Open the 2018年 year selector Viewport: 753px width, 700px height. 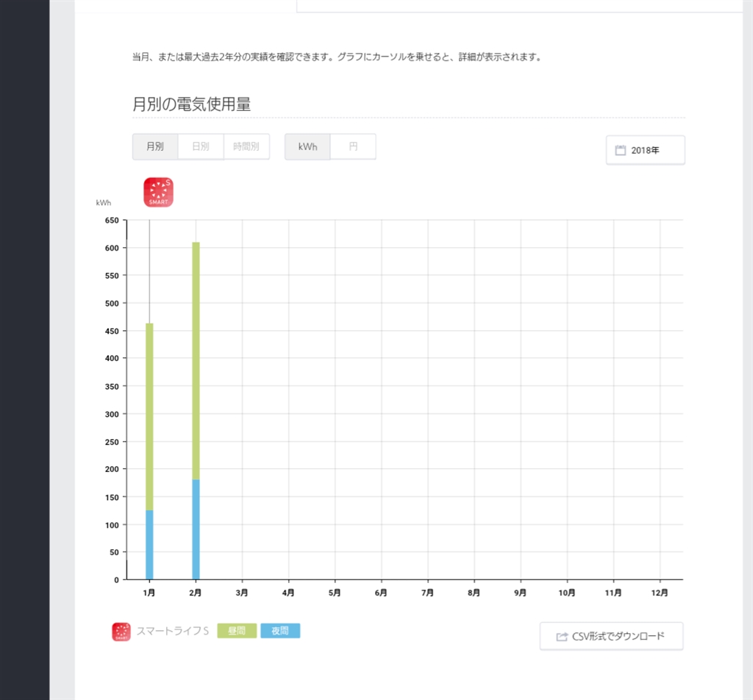[646, 150]
